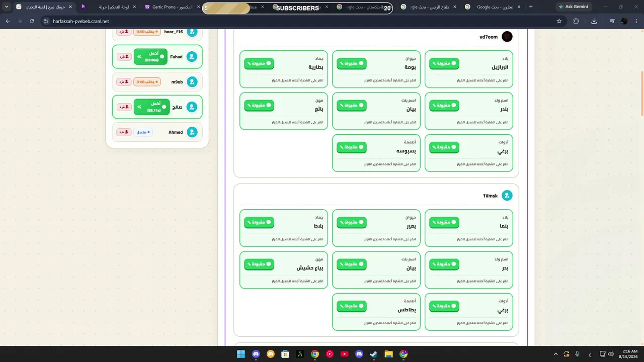
Task: Open a new browser tab
Action: click(x=531, y=7)
